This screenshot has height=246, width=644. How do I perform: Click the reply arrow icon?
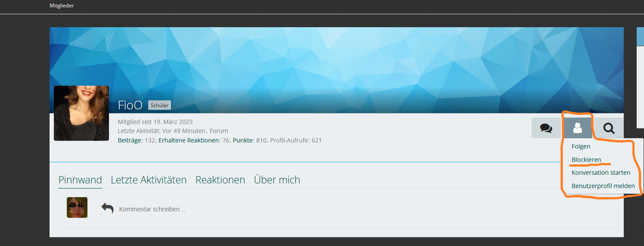[x=107, y=208]
